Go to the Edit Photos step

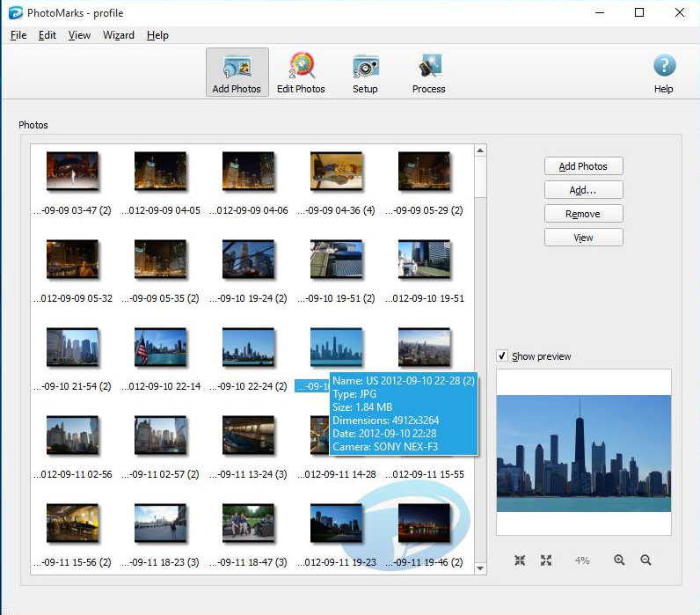pos(301,73)
